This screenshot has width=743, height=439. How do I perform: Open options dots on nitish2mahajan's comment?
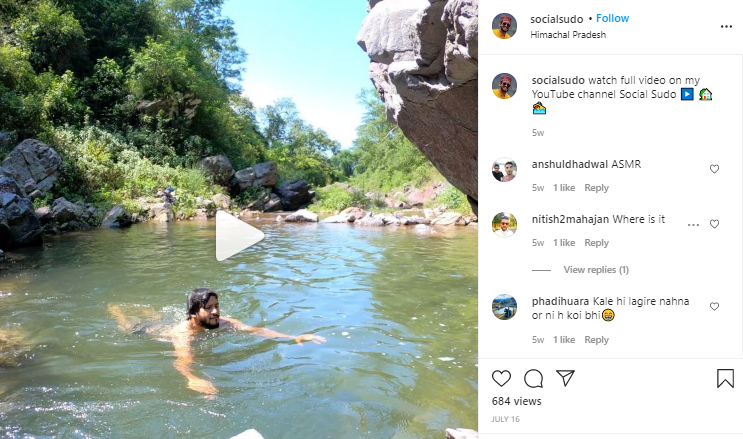(x=693, y=224)
